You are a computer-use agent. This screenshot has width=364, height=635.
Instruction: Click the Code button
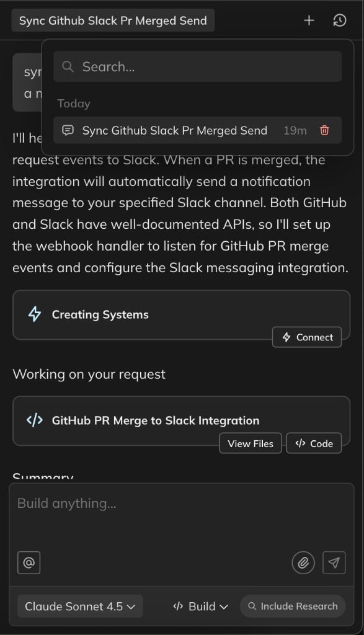[x=314, y=443]
